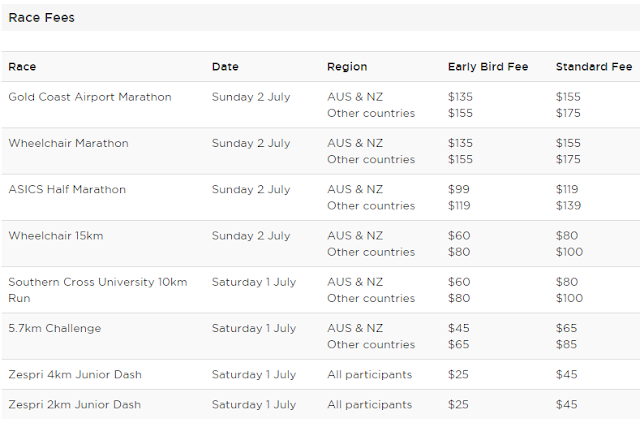Click the 5.7km Challenge race name
Image resolution: width=640 pixels, height=423 pixels.
tap(54, 328)
